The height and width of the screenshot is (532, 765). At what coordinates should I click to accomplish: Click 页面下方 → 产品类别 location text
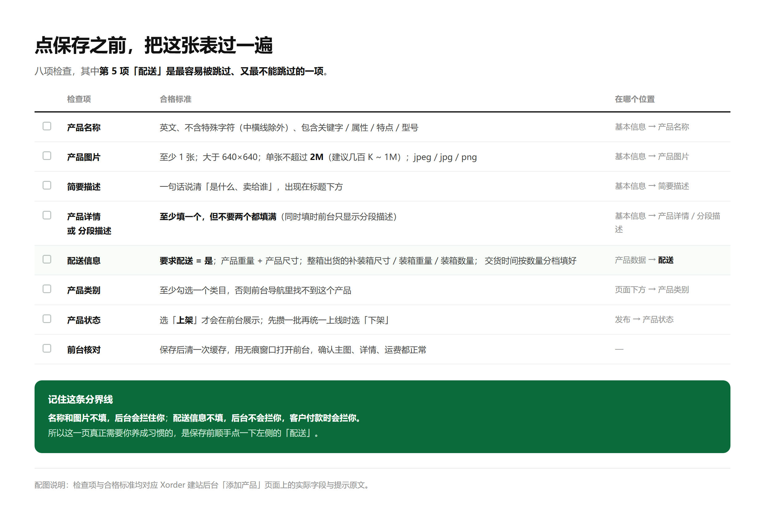(x=652, y=290)
